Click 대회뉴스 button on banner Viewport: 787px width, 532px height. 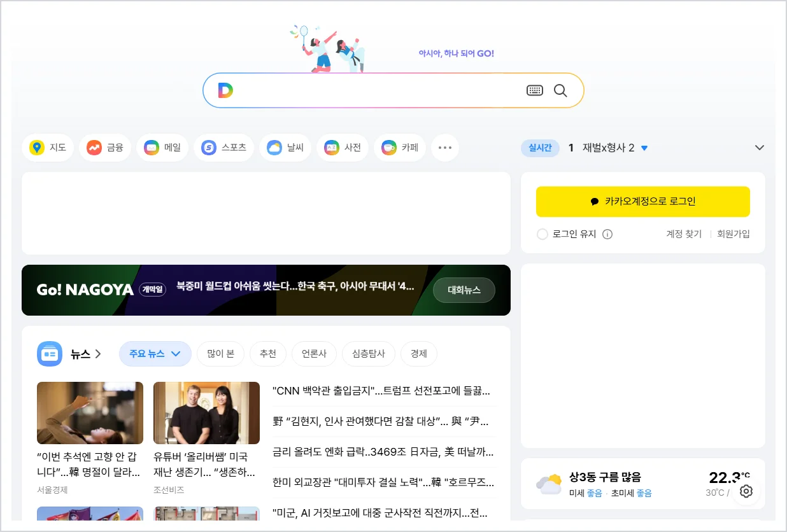coord(464,290)
